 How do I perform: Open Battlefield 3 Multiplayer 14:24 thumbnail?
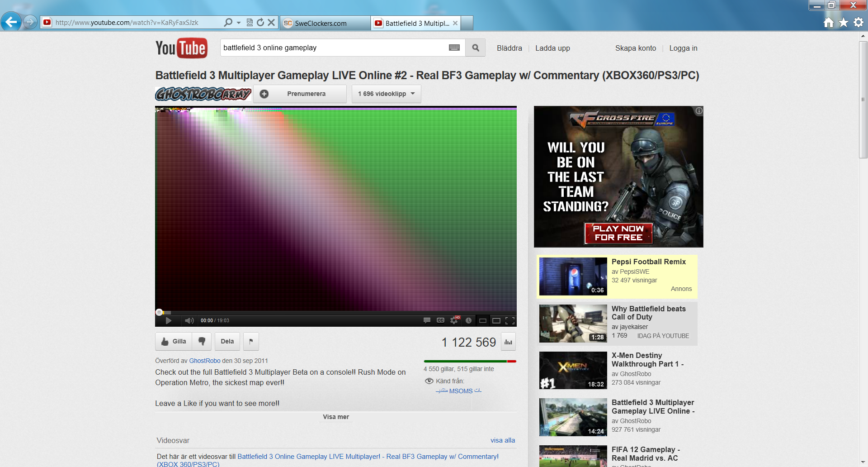[573, 417]
